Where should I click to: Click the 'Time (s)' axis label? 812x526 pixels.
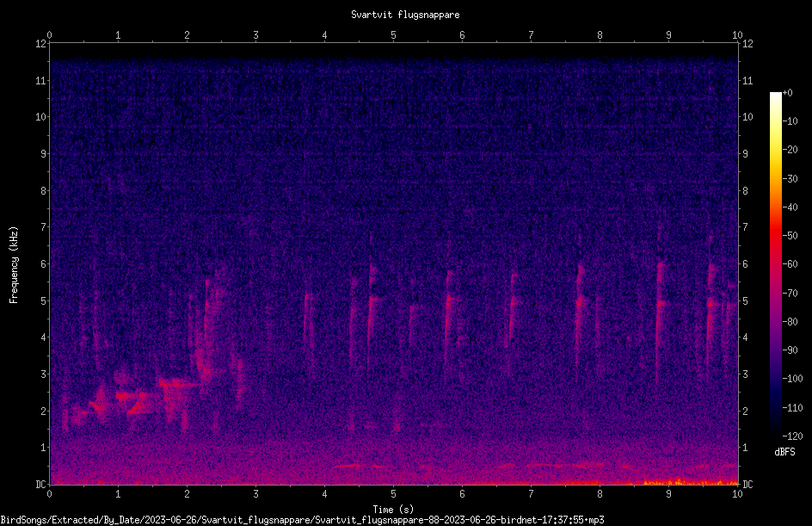pyautogui.click(x=393, y=510)
